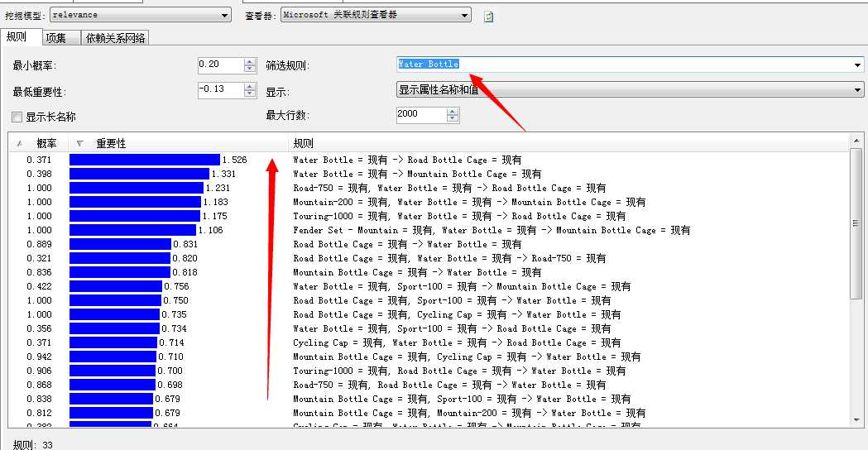The image size is (868, 450).
Task: Open the mining model relevance dropdown
Action: click(141, 15)
